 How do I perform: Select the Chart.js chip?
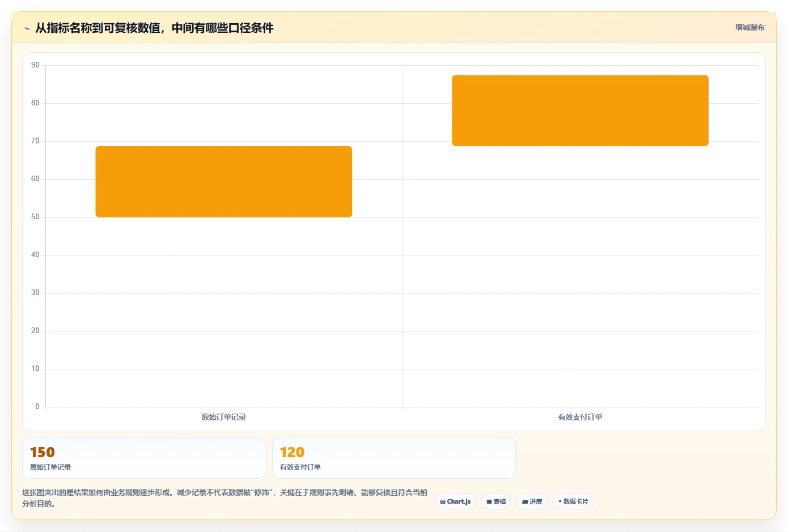tap(455, 501)
